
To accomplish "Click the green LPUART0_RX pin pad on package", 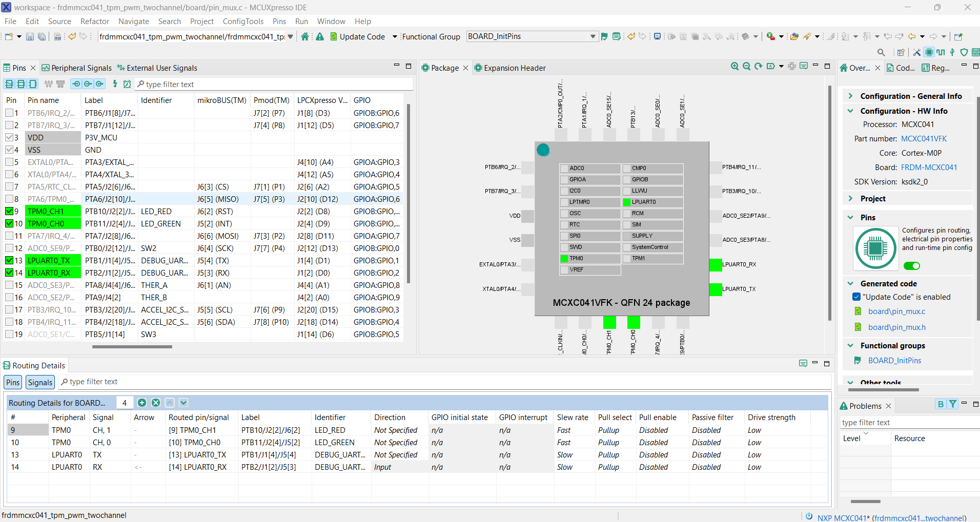I will pyautogui.click(x=715, y=265).
